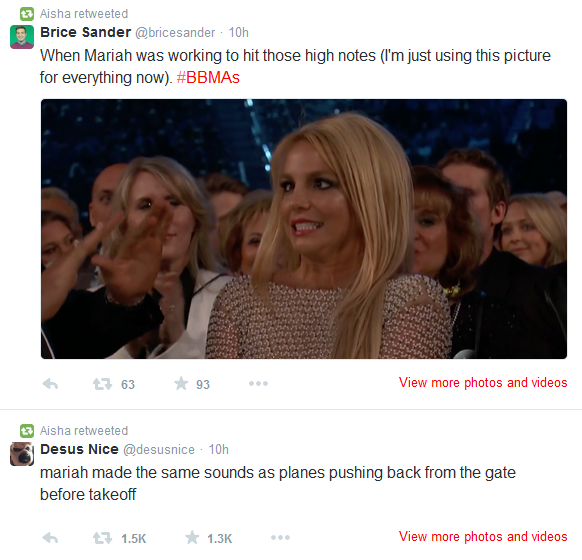View more photos and videos under Desus's tweet
Screen dimensions: 582x560
[x=483, y=537]
